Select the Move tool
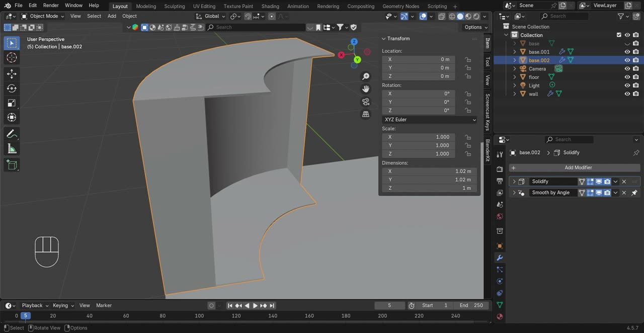This screenshot has width=644, height=333. click(12, 74)
